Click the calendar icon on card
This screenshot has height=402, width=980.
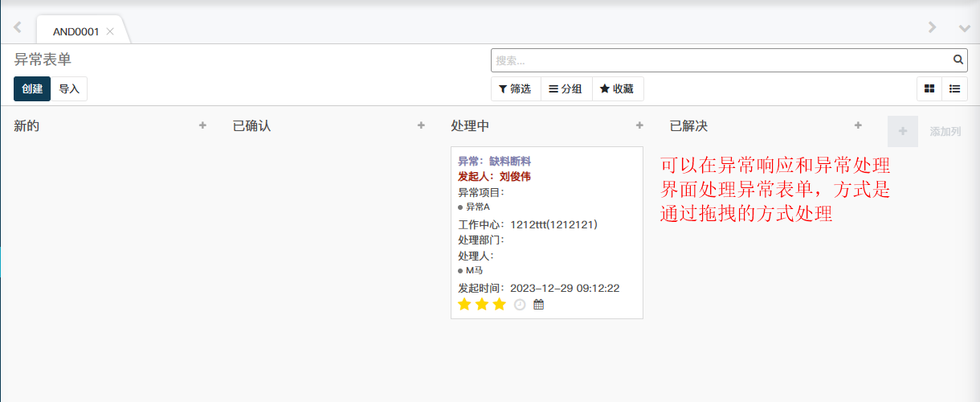tap(539, 305)
